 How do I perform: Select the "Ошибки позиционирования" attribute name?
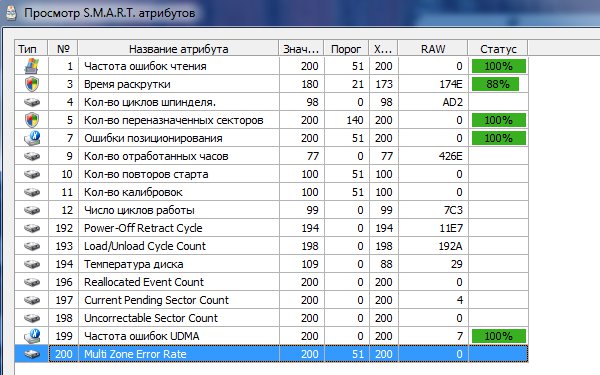coord(153,138)
